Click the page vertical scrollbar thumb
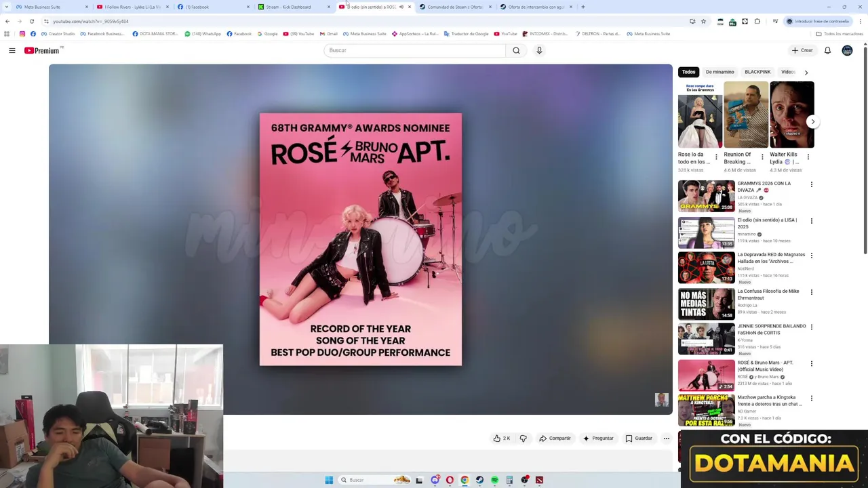 click(x=865, y=149)
